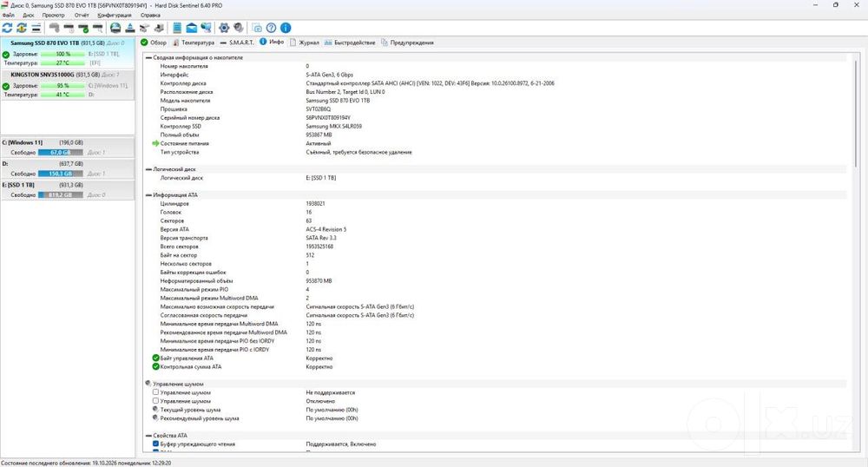Open the Диск menu

[29, 16]
